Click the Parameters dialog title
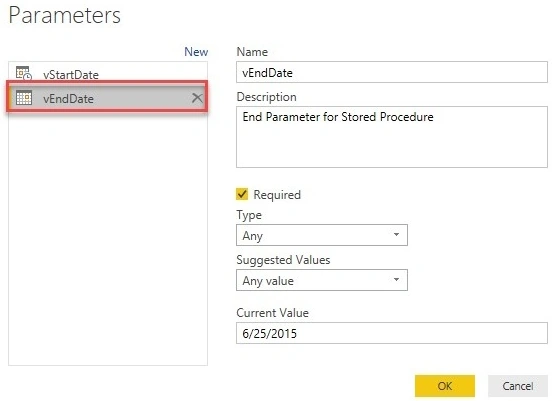This screenshot has width=552, height=401. pos(64,16)
